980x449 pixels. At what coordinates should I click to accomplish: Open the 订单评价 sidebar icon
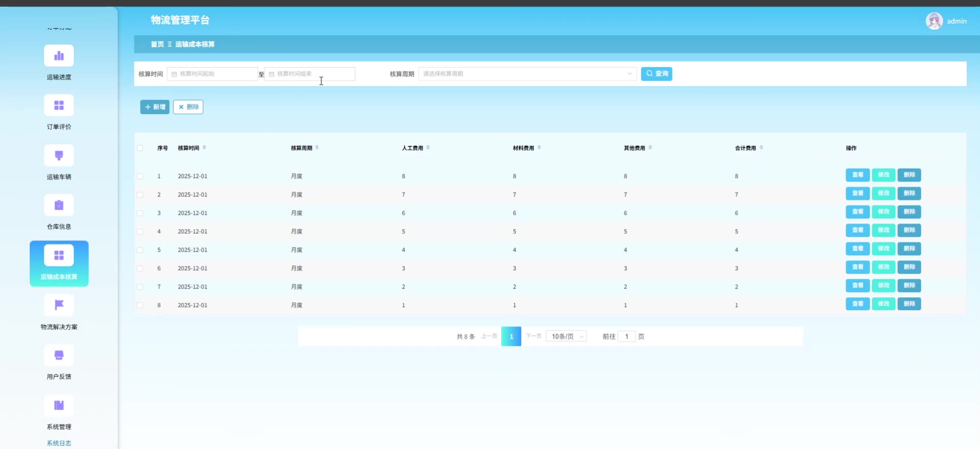point(59,106)
